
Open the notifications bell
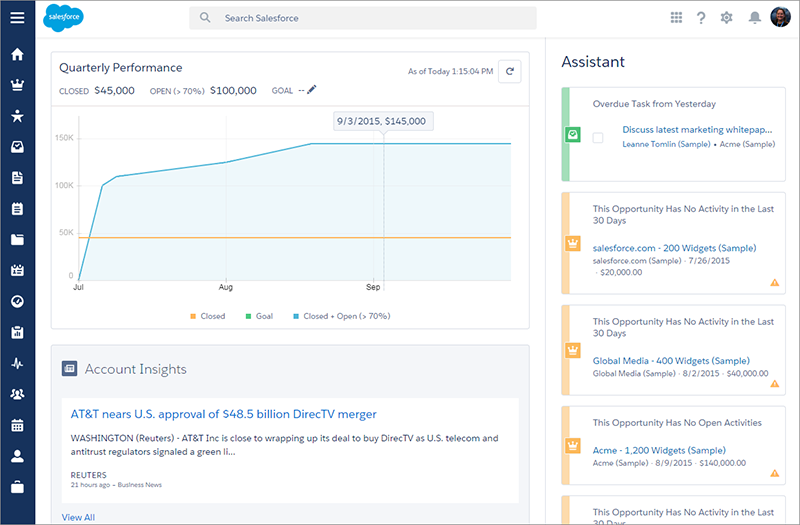[x=755, y=18]
